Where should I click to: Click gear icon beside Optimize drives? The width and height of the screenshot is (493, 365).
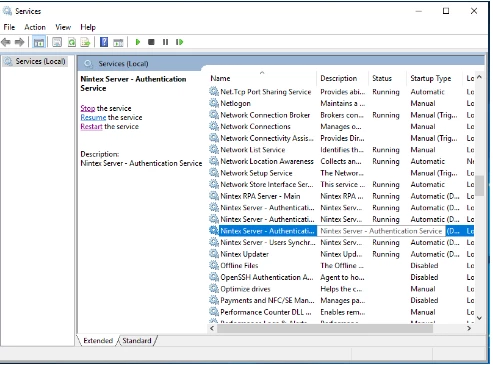coord(214,289)
